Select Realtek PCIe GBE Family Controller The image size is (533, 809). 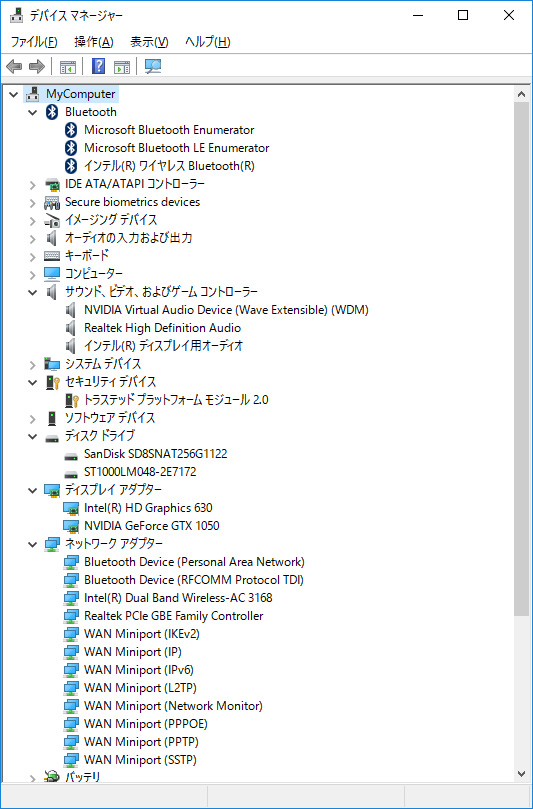pyautogui.click(x=173, y=616)
